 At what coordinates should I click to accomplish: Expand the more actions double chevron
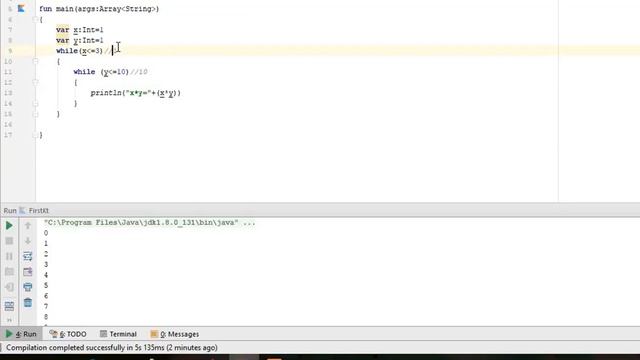(x=9, y=320)
